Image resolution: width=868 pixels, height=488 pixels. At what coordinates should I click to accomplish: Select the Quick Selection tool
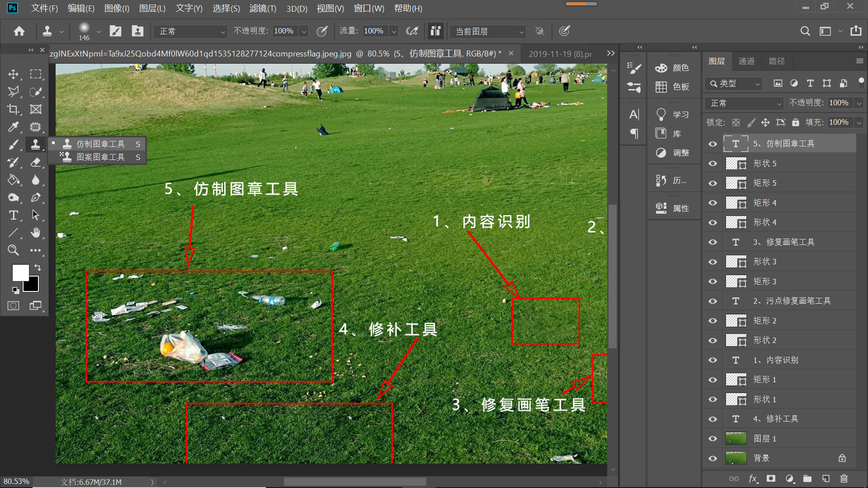click(36, 92)
